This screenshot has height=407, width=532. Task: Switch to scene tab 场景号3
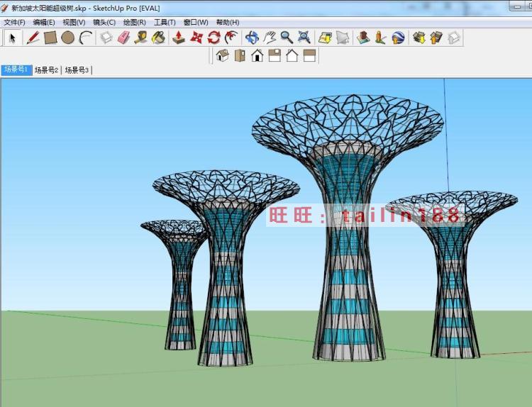[x=77, y=70]
